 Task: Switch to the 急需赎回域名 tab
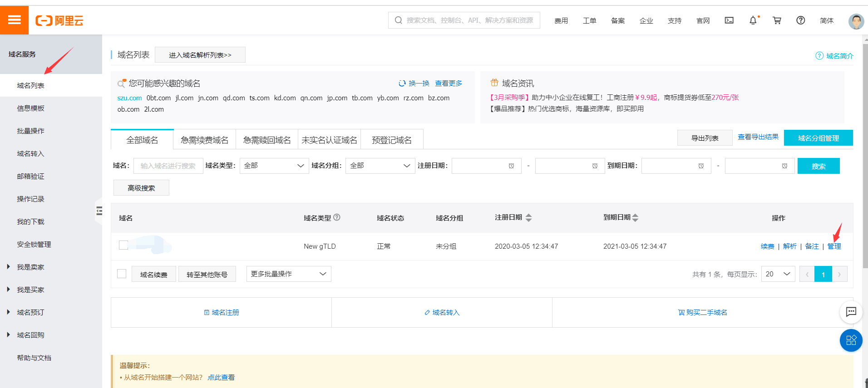pos(267,140)
